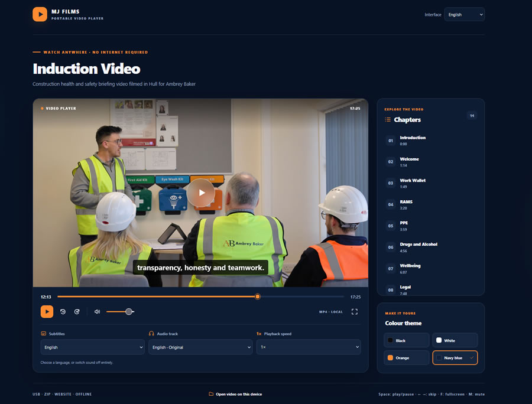
Task: Open the Audio track dropdown
Action: [200, 347]
